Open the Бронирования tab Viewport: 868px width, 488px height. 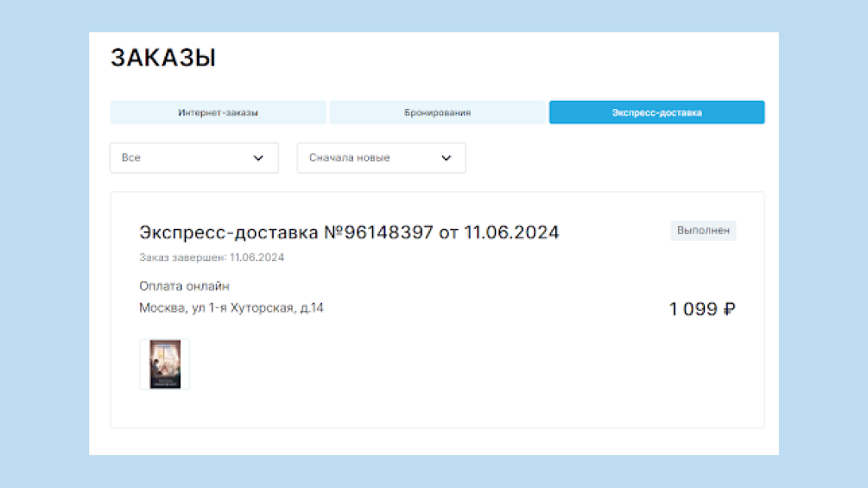point(437,112)
